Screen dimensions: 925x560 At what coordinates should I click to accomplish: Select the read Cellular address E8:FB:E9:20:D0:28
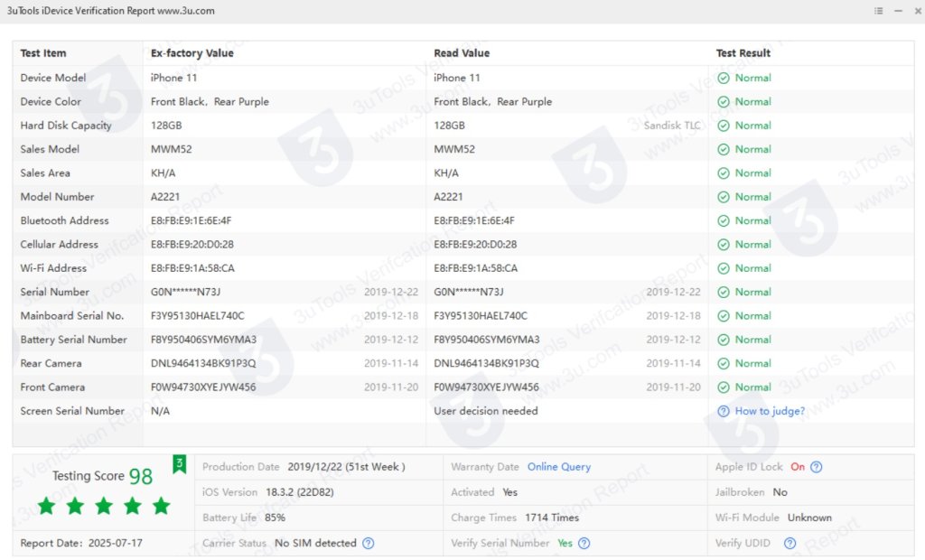(475, 244)
